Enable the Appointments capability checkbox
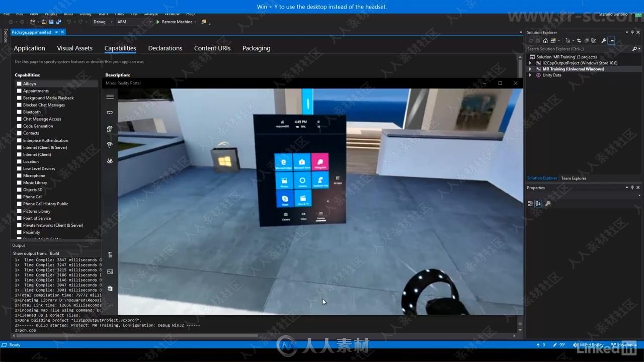This screenshot has width=644, height=362. pos(19,91)
